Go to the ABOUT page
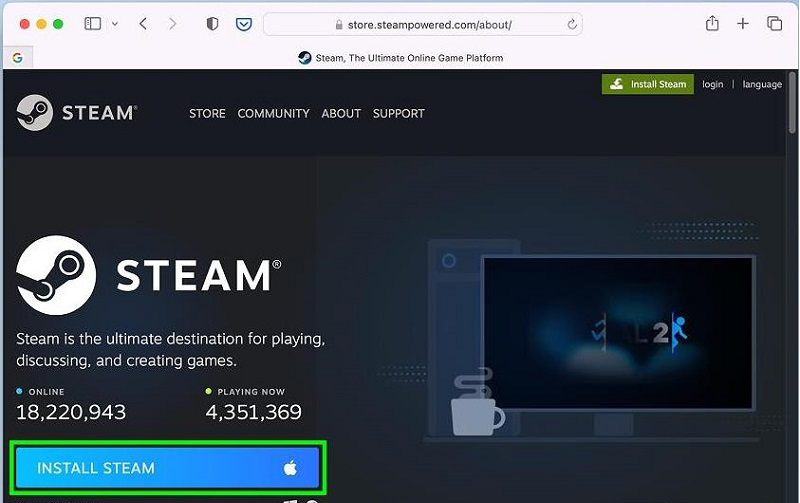The height and width of the screenshot is (503, 800). 341,114
